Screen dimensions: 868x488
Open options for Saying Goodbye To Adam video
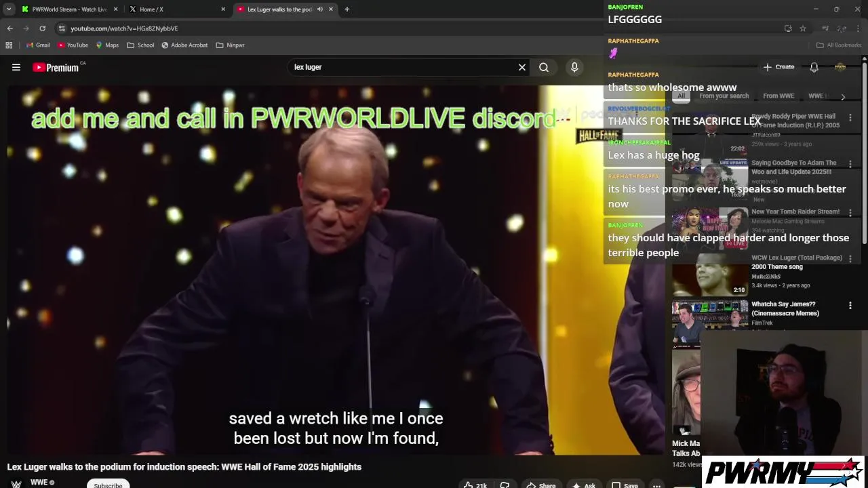click(850, 164)
